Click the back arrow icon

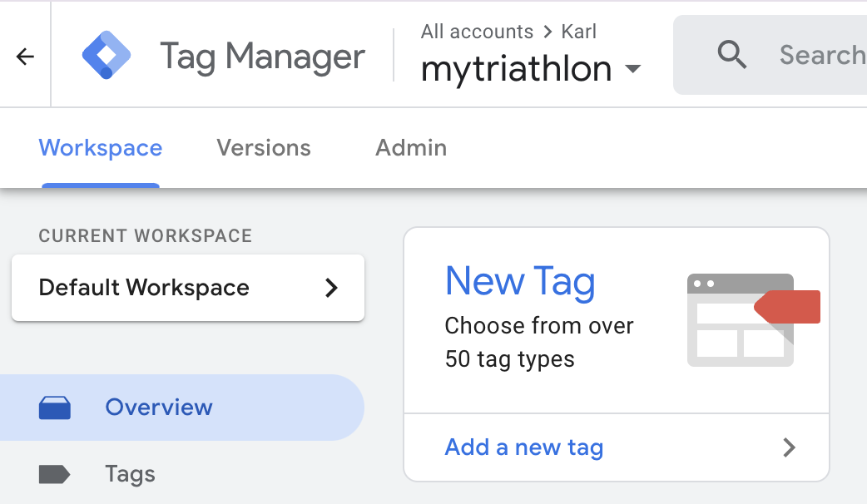tap(26, 57)
